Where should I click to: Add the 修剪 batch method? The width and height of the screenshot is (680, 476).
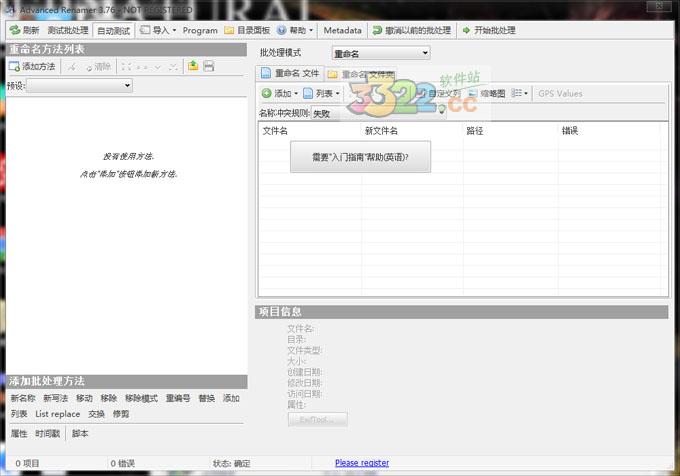tap(121, 414)
